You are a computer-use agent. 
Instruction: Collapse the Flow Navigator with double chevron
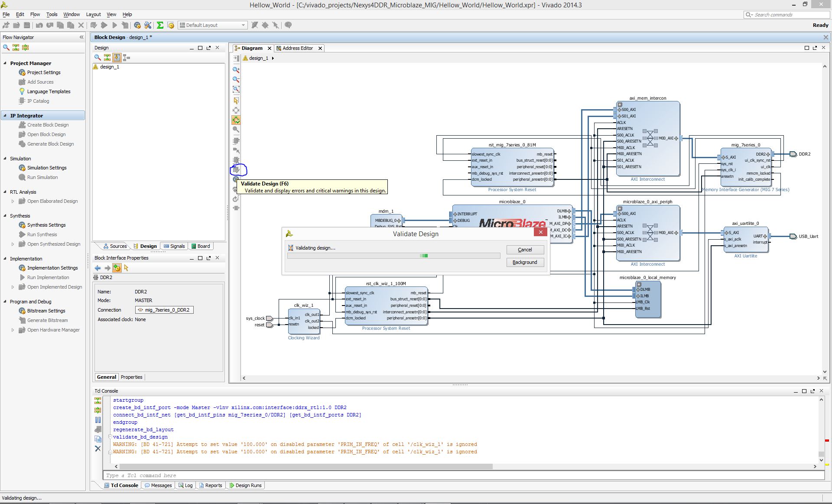coord(81,37)
